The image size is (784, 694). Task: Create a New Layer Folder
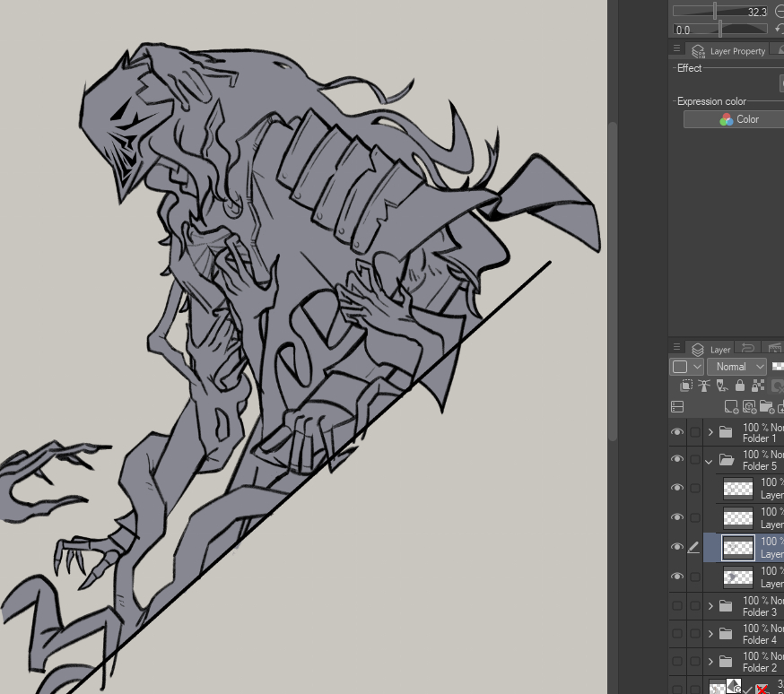pos(767,406)
